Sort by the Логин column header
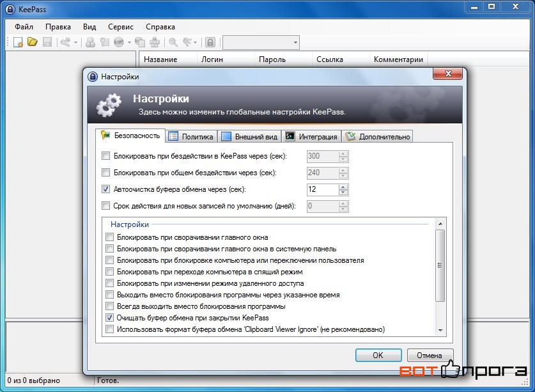 [226, 59]
